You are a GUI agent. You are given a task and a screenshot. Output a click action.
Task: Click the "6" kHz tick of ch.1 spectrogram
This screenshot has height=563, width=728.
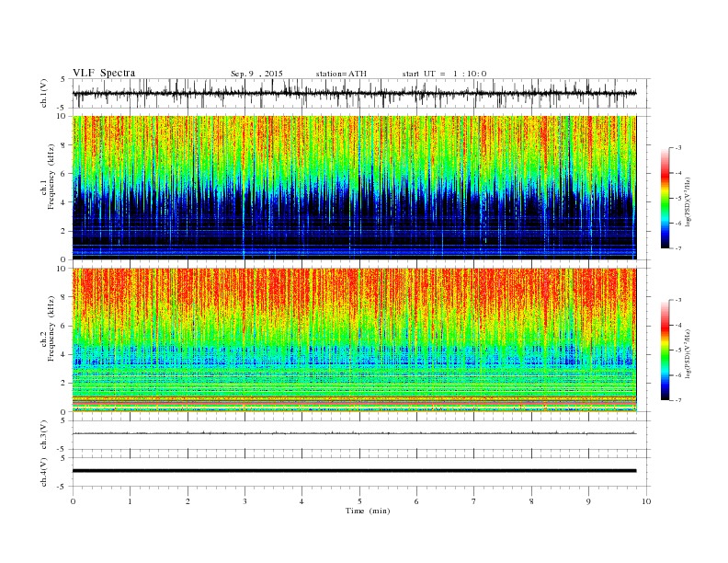pyautogui.click(x=63, y=174)
